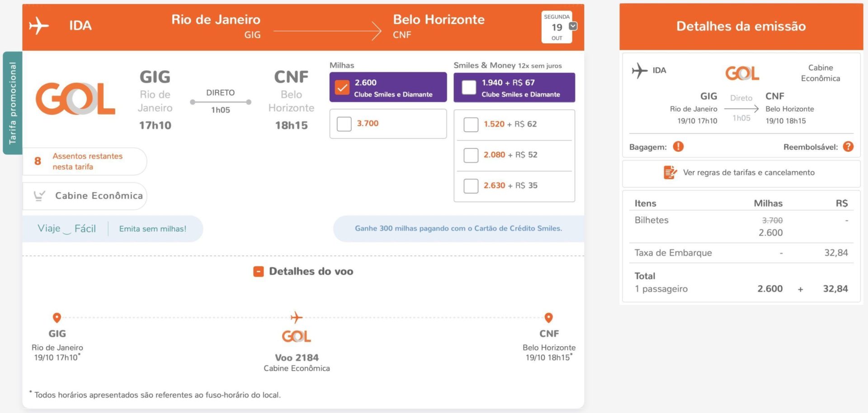Open the Tarifa promocional side tab
Screen dimensions: 868x413
[x=12, y=103]
